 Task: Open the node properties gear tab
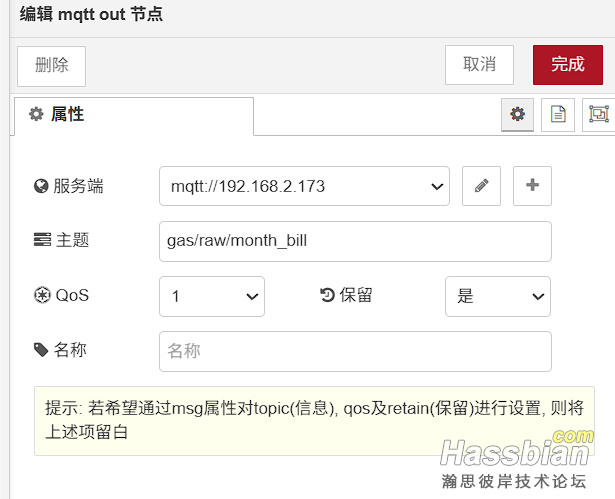517,114
